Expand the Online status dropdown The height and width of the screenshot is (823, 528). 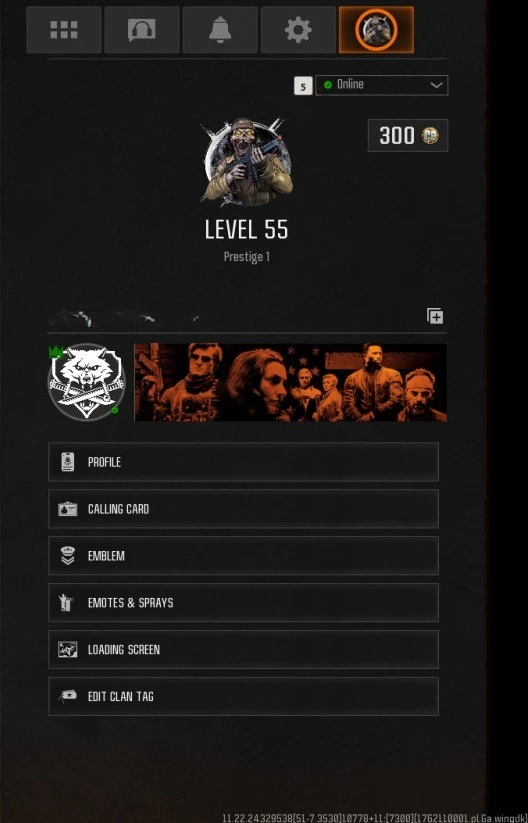tap(382, 85)
